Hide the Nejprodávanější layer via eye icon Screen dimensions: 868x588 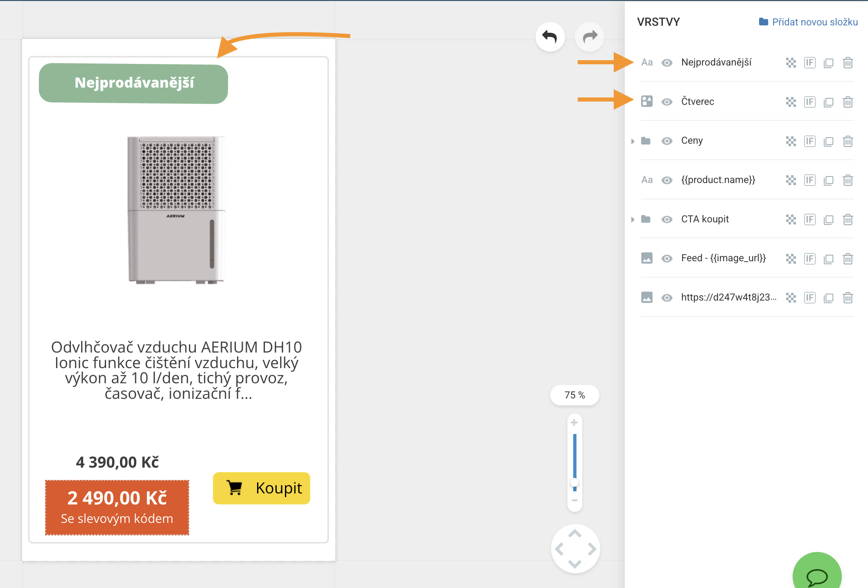click(x=667, y=63)
